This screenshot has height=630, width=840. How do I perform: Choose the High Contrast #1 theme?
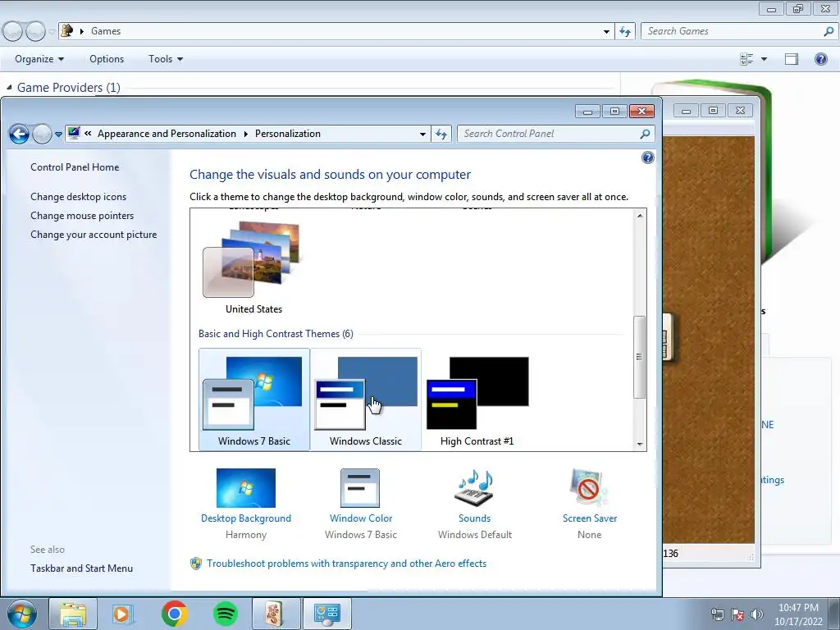[477, 399]
